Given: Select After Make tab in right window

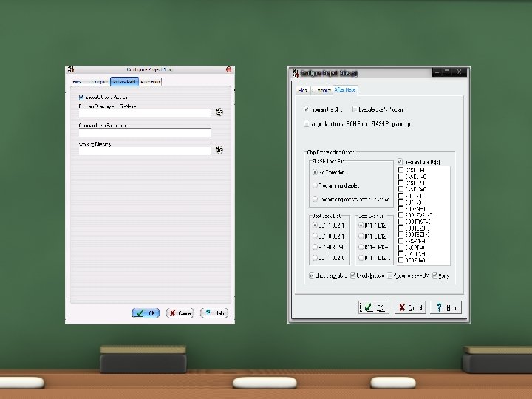Looking at the screenshot, I should [345, 90].
